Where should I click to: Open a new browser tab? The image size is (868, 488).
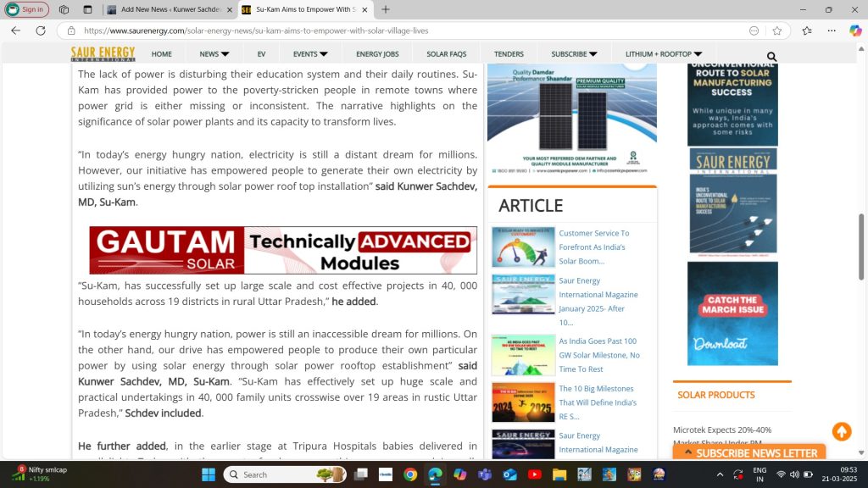tap(386, 9)
